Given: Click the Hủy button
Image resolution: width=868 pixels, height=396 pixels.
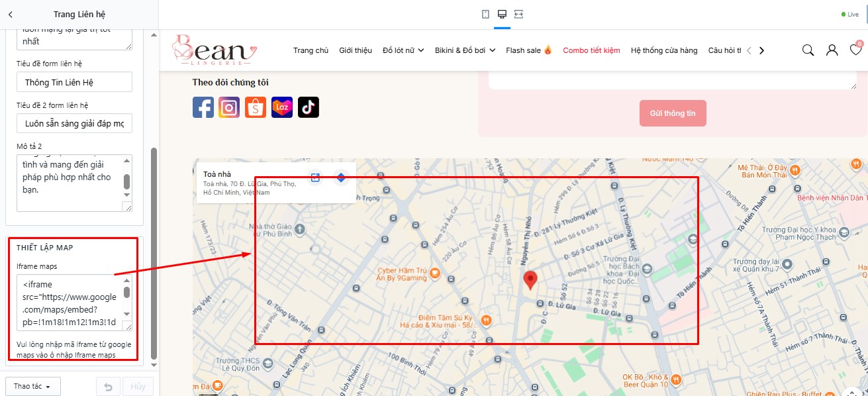Looking at the screenshot, I should (138, 386).
